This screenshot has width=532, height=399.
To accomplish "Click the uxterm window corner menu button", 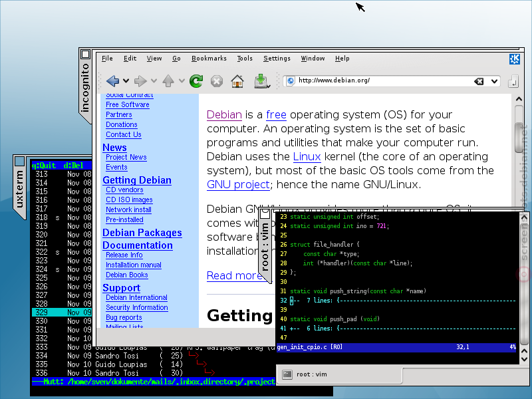I will (x=20, y=161).
